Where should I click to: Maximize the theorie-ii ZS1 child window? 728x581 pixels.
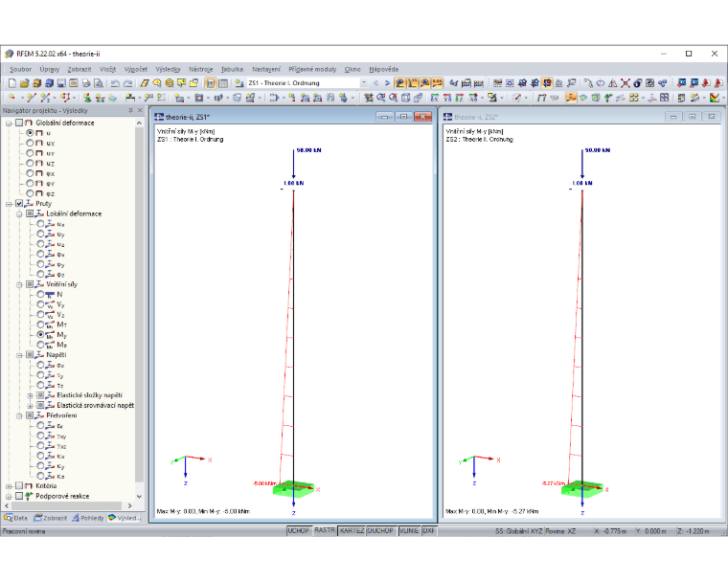[x=403, y=117]
